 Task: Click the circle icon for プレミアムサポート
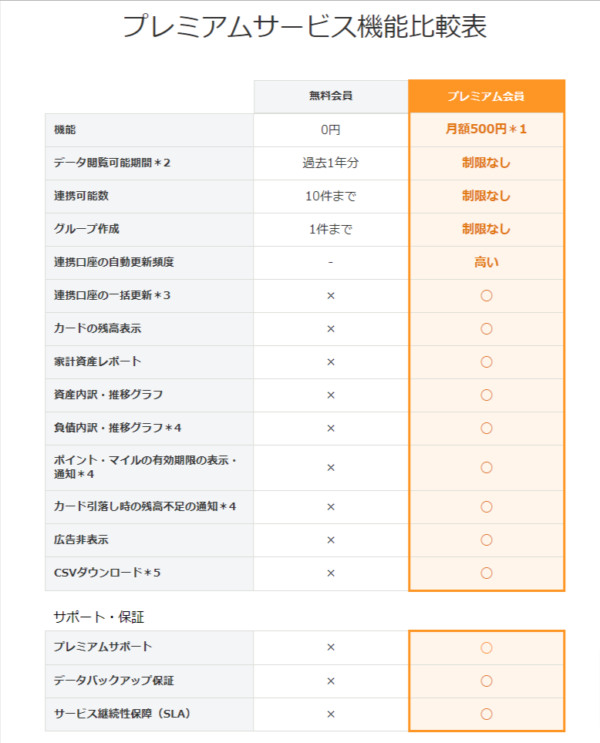(x=486, y=648)
